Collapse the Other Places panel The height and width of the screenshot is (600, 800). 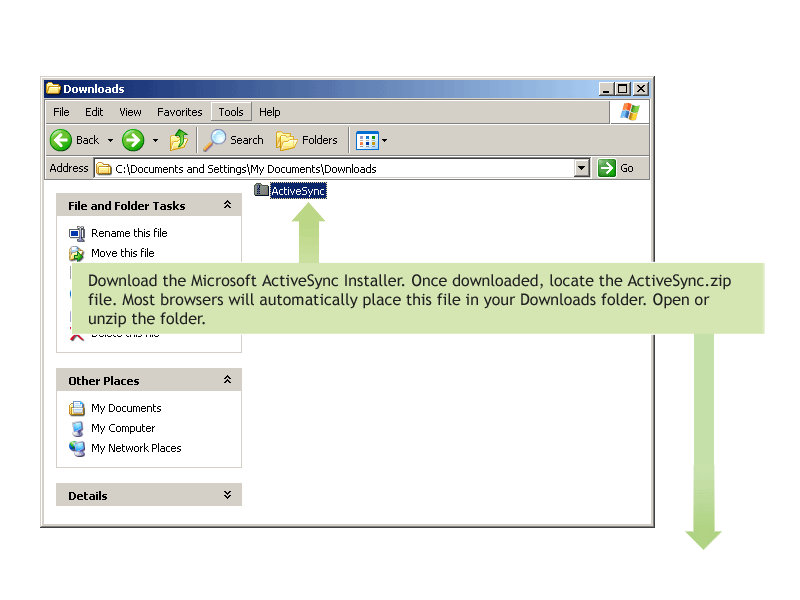(x=228, y=380)
